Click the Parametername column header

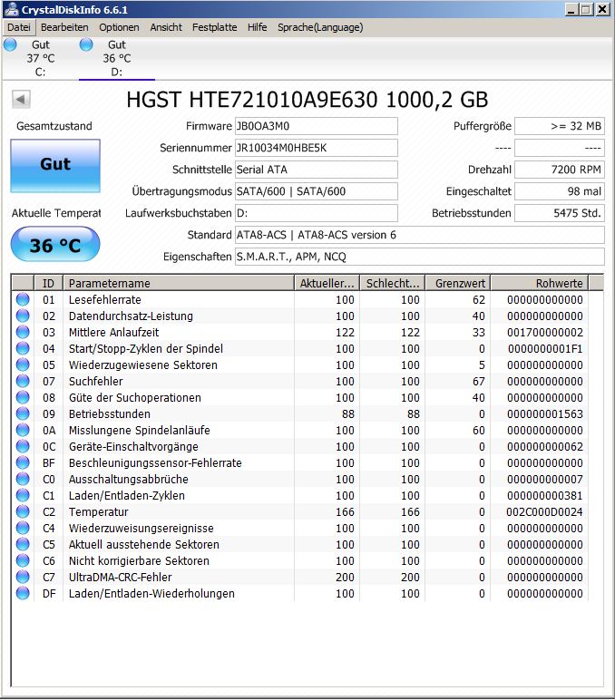click(179, 283)
